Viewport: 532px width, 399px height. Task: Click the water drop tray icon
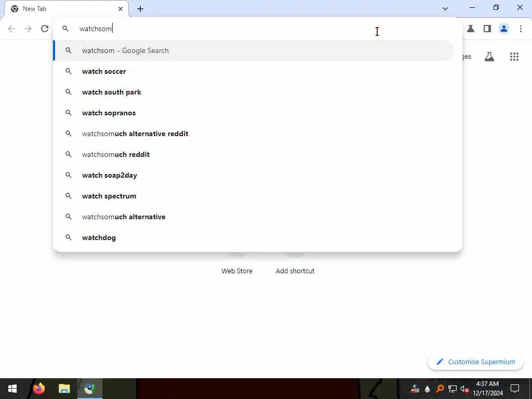tap(428, 389)
